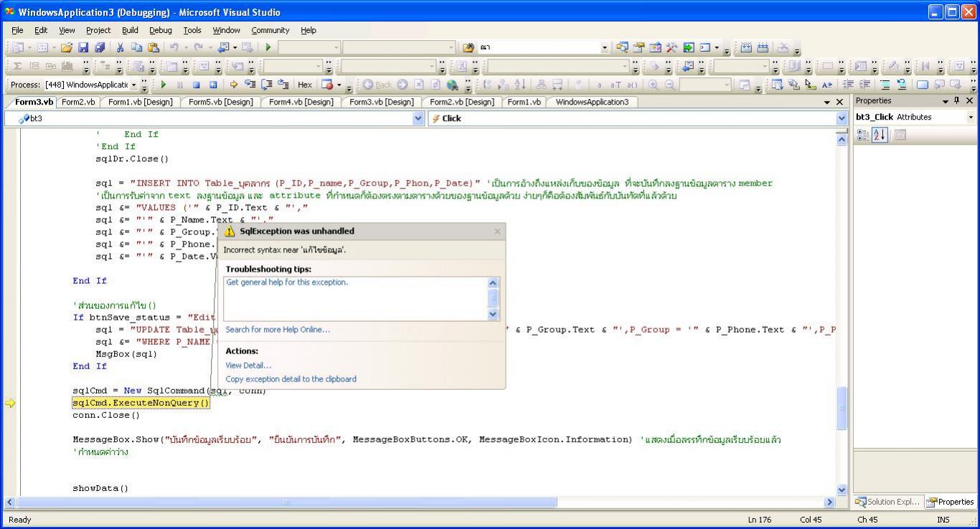Click Continue green arrow in Debug toolbar
980x529 pixels.
point(164,85)
